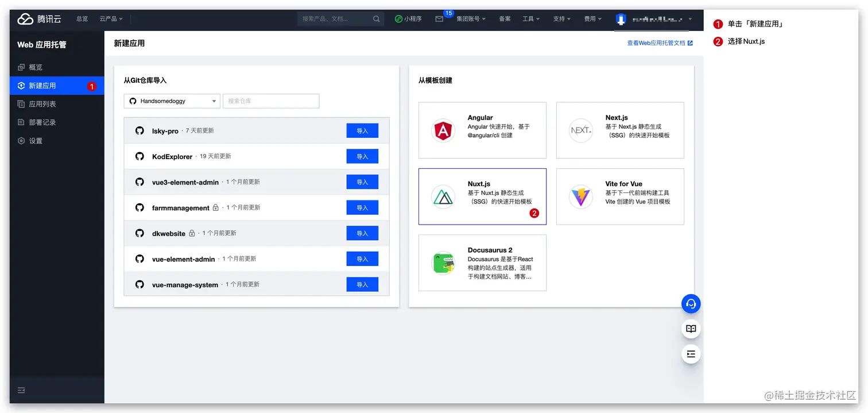This screenshot has height=413, width=868.
Task: Click the KodExplorer repository name
Action: point(172,157)
